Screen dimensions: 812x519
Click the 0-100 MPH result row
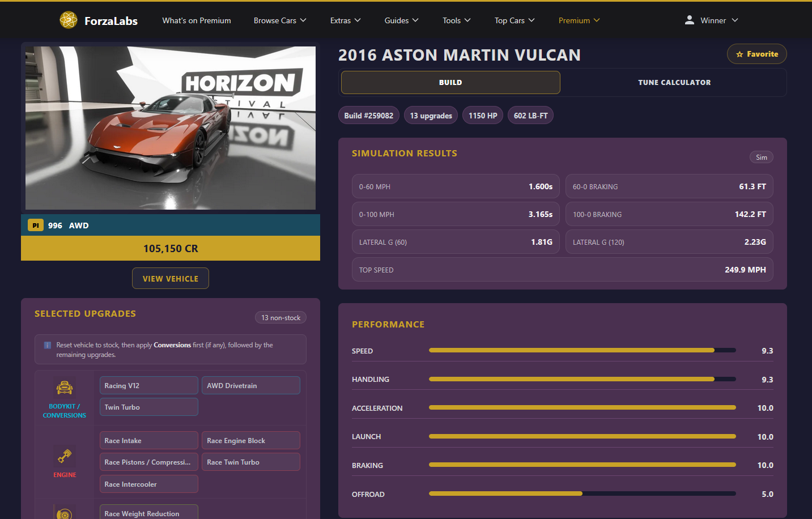456,214
